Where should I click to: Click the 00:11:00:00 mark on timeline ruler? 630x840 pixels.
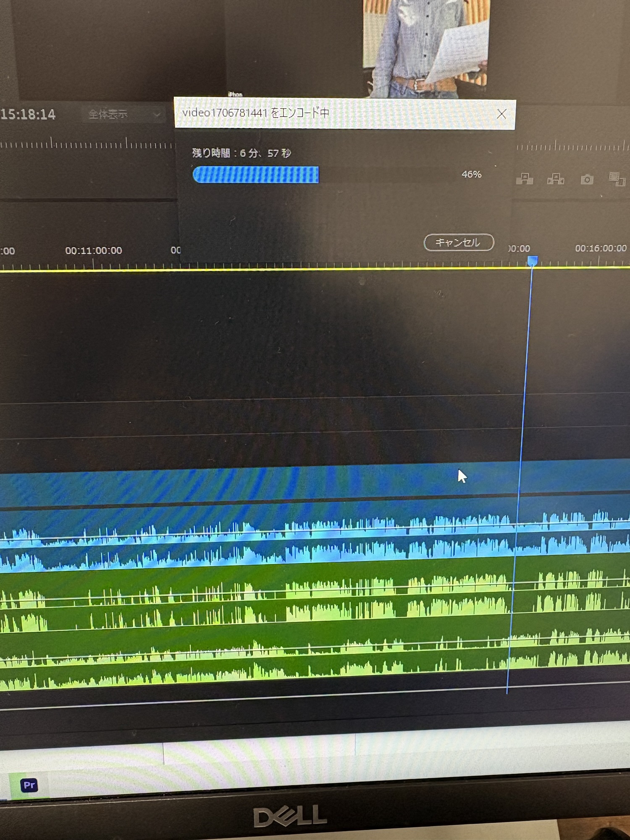coord(93,251)
